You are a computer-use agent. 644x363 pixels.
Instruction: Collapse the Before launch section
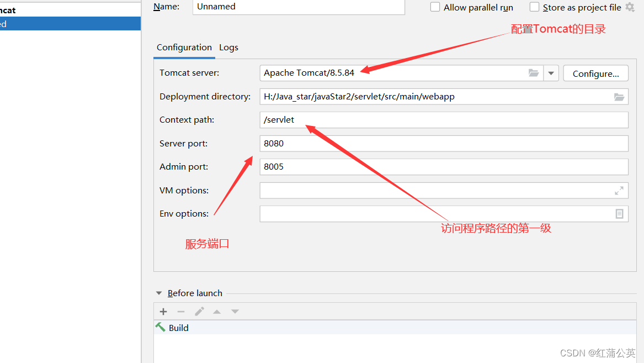point(159,293)
